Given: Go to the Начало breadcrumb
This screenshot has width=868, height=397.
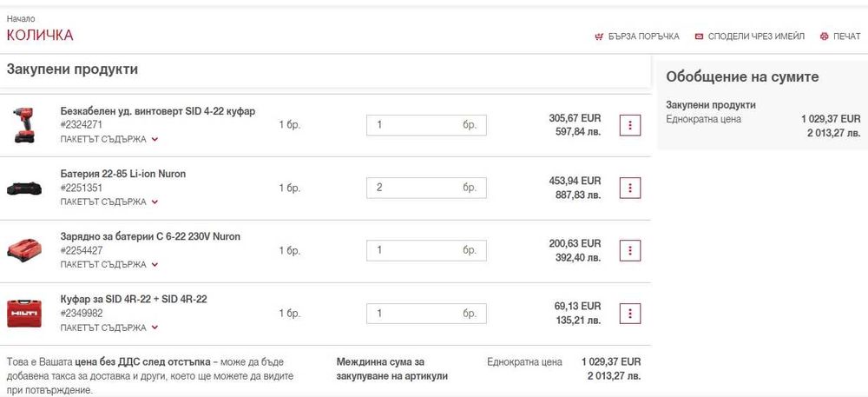Looking at the screenshot, I should point(21,19).
